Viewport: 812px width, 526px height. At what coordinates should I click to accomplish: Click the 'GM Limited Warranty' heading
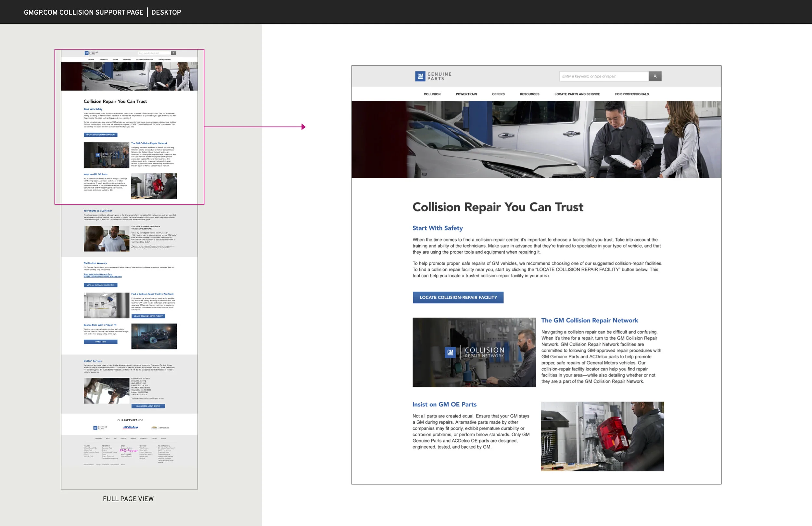pos(95,263)
